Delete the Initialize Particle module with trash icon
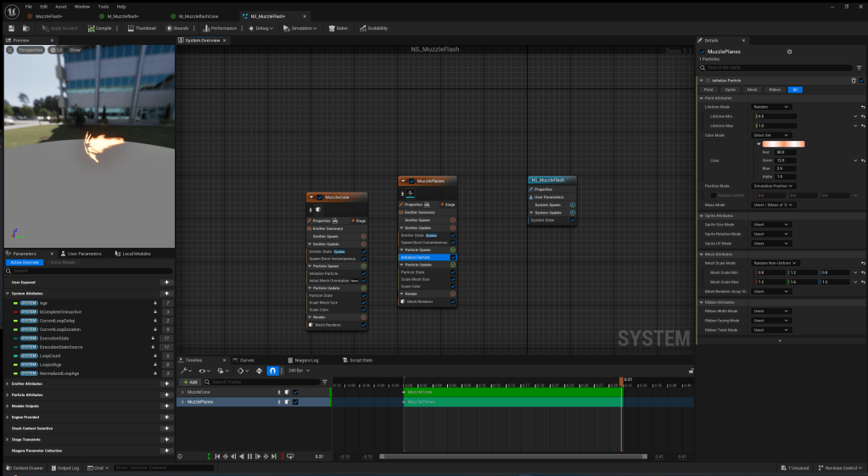The image size is (868, 476). tap(854, 81)
